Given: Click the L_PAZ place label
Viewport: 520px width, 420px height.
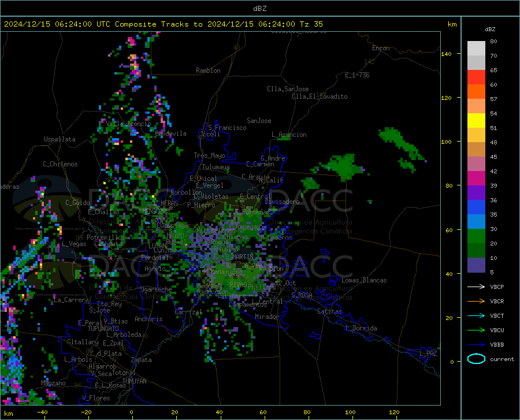Looking at the screenshot, I should pos(428,354).
